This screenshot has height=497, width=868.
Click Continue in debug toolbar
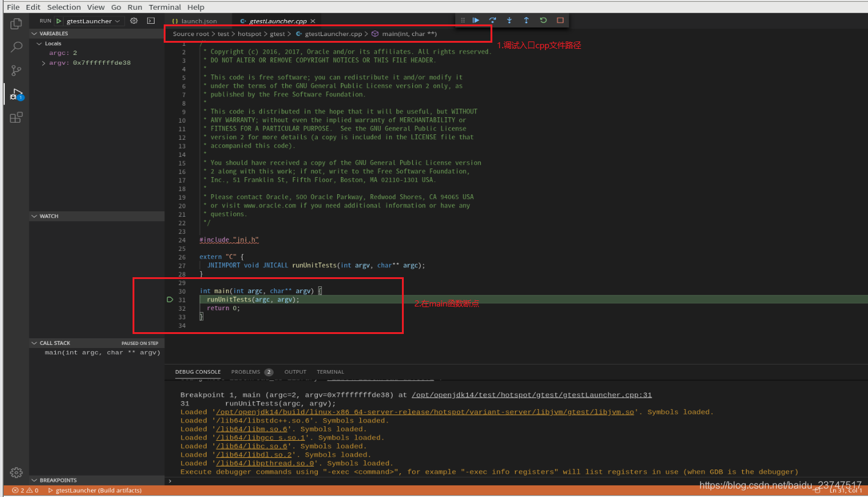(476, 20)
